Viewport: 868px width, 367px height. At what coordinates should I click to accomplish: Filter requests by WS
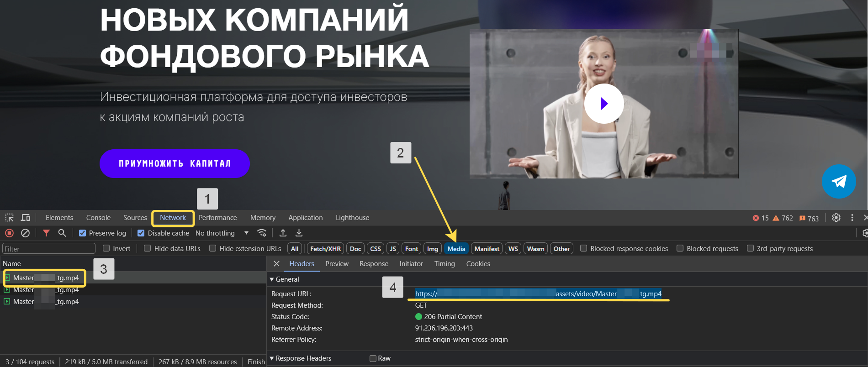[513, 249]
